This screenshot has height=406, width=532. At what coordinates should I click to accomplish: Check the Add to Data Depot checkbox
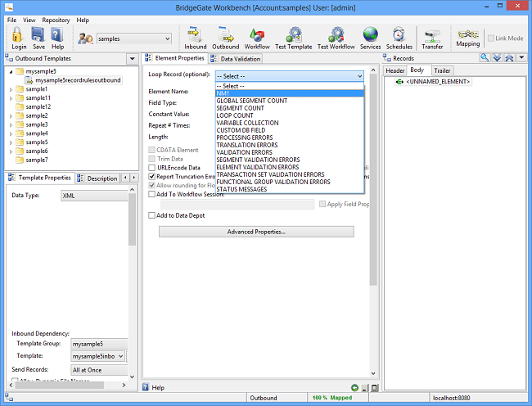(151, 215)
